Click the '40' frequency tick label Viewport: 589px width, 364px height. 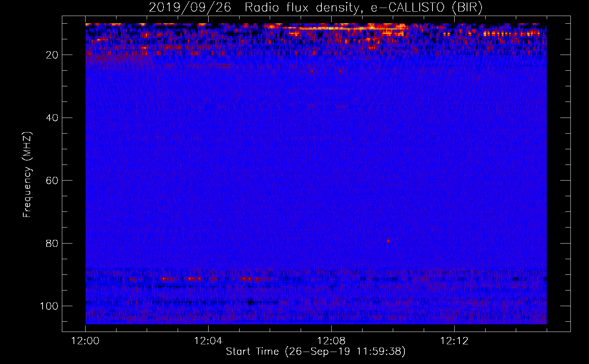52,118
